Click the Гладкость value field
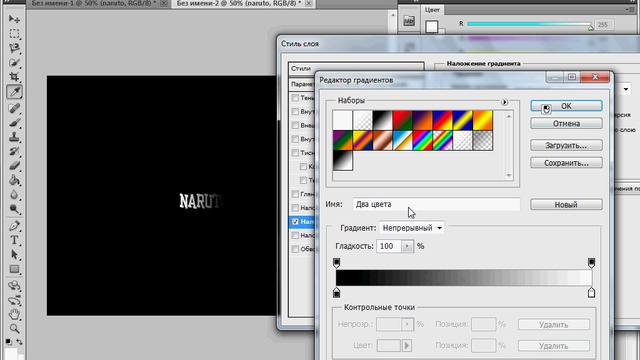The width and height of the screenshot is (640, 360). pos(389,246)
